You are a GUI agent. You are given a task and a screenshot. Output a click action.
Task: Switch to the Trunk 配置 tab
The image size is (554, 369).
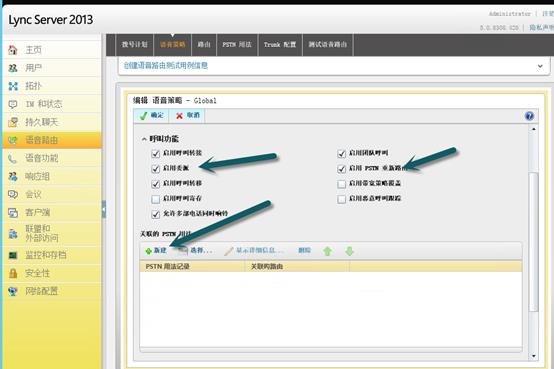(x=280, y=45)
